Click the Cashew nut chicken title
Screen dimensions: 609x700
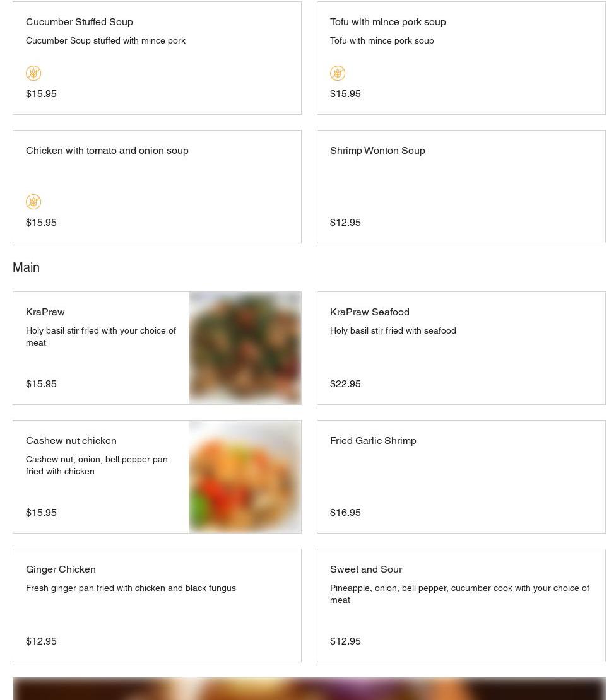pos(71,440)
